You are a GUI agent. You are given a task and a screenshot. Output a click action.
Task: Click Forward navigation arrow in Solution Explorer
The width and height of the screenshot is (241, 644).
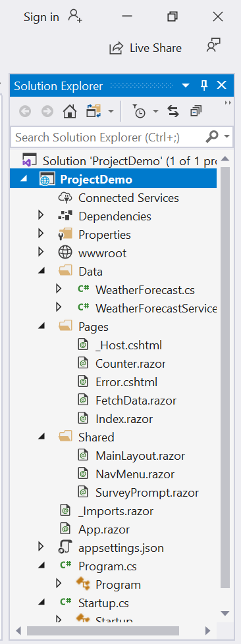tap(47, 111)
